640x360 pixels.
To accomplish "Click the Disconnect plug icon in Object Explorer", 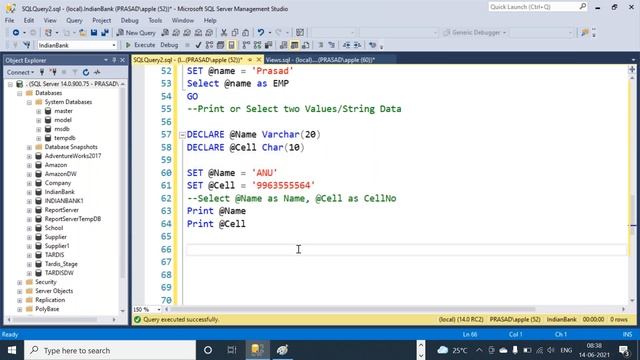I will [53, 72].
